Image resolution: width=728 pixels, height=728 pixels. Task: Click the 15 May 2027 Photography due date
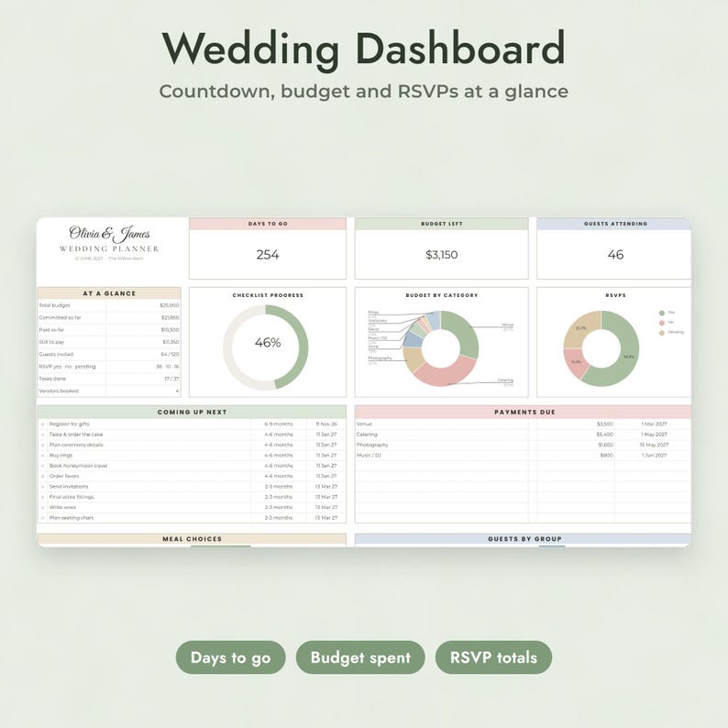tap(654, 445)
